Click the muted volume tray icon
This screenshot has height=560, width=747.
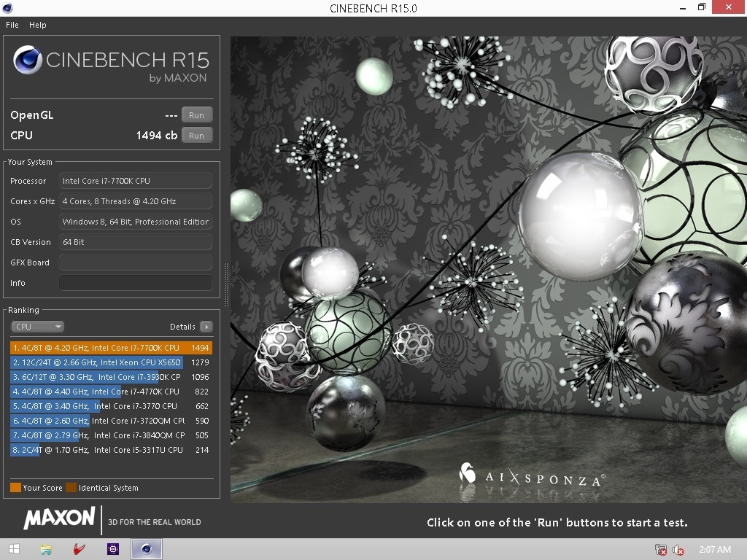678,550
